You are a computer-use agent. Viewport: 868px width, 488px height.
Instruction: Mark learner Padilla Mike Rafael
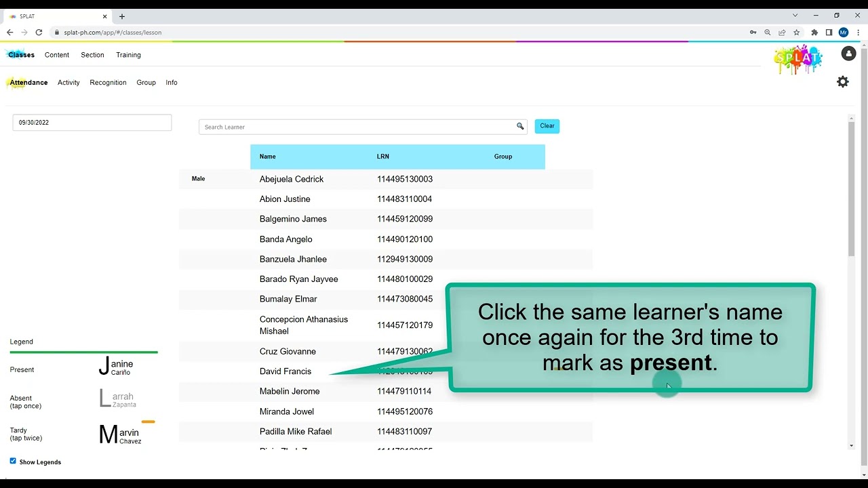pos(296,431)
